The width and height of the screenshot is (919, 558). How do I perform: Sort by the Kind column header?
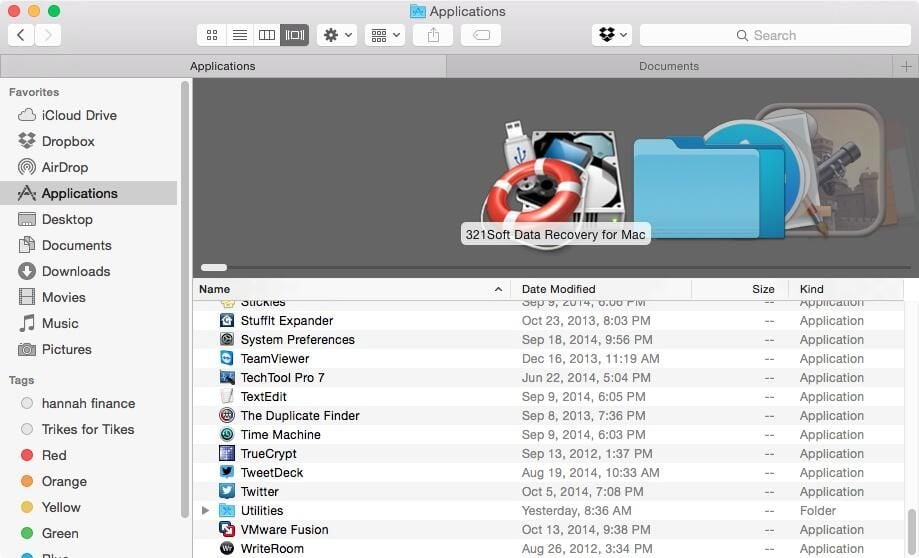(x=846, y=289)
